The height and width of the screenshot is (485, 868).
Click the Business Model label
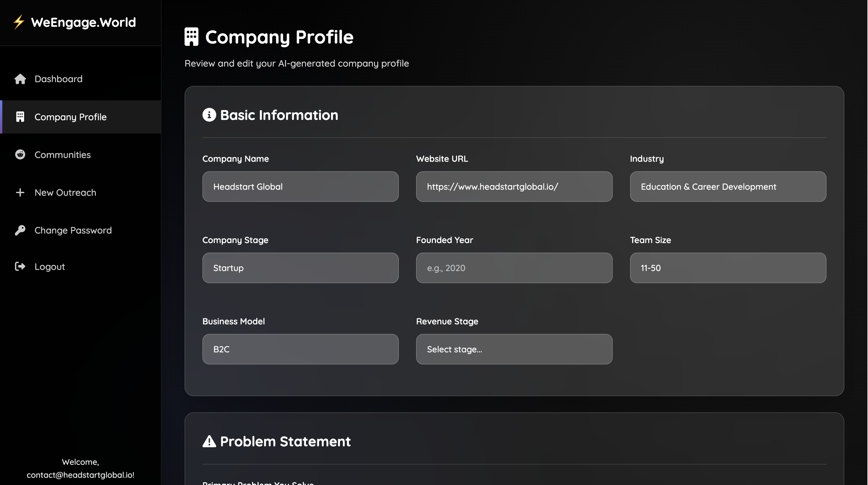[234, 321]
